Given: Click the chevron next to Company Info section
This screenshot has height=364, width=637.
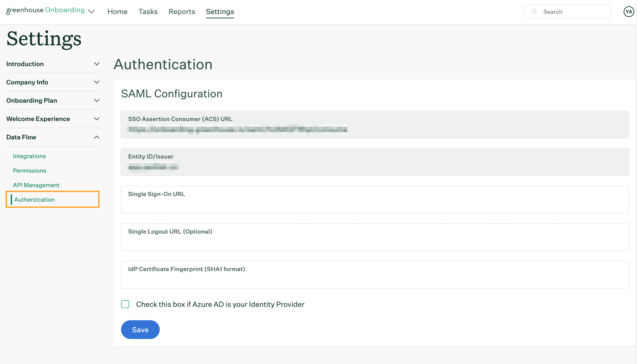Looking at the screenshot, I should (97, 82).
